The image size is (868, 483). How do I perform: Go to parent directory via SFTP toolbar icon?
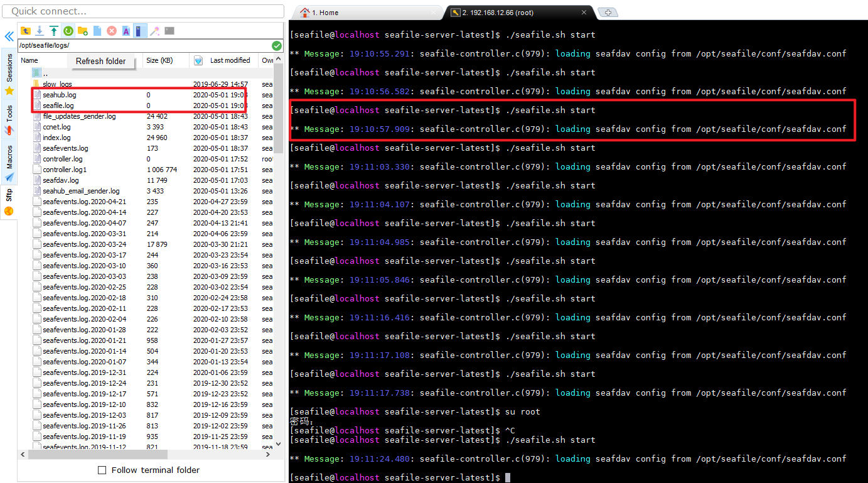tap(26, 31)
